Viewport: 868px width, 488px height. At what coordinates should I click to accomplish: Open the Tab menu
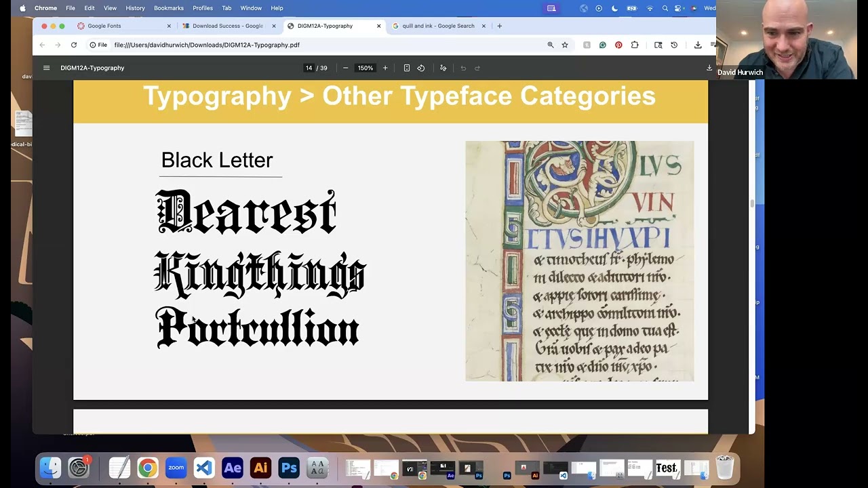click(x=226, y=8)
